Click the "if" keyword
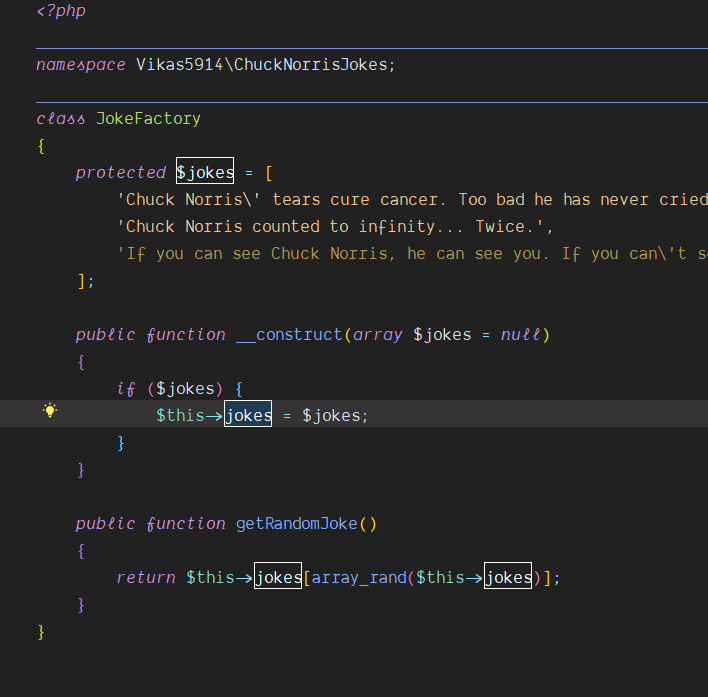The width and height of the screenshot is (708, 697). coord(126,389)
